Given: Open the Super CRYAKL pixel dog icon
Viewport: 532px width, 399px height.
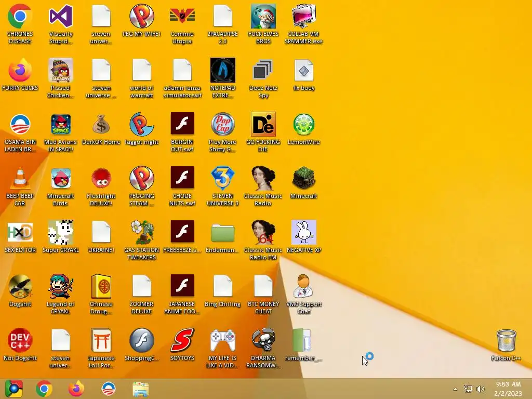Looking at the screenshot, I should 61,232.
